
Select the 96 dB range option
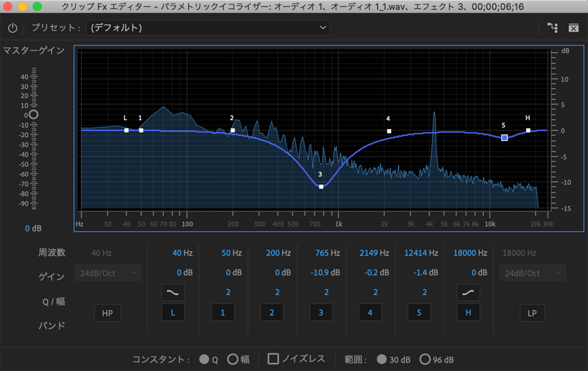425,359
